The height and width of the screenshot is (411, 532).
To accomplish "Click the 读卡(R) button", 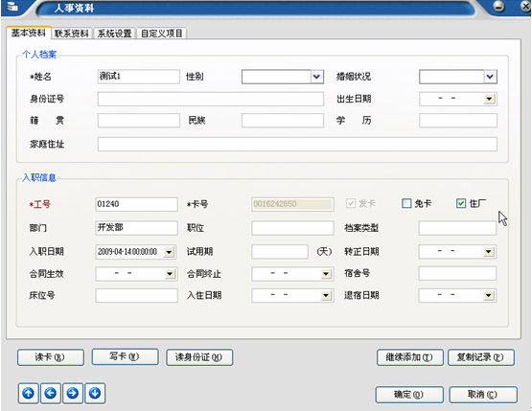I will (51, 357).
